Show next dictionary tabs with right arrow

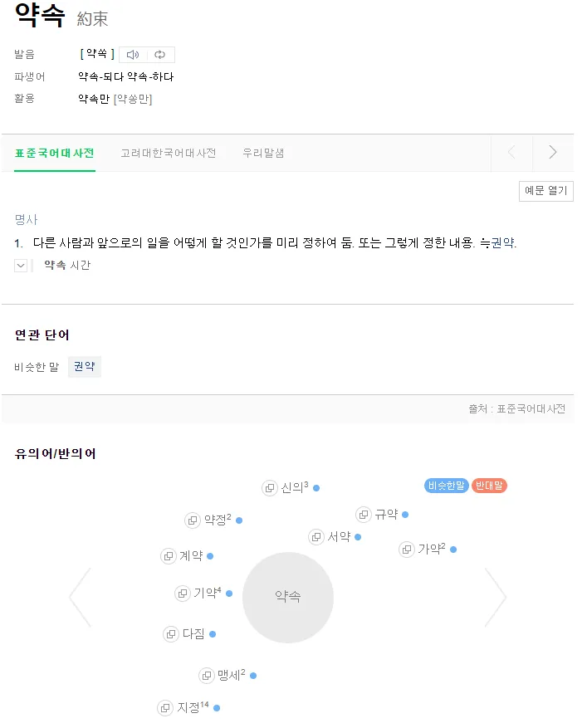tap(552, 153)
